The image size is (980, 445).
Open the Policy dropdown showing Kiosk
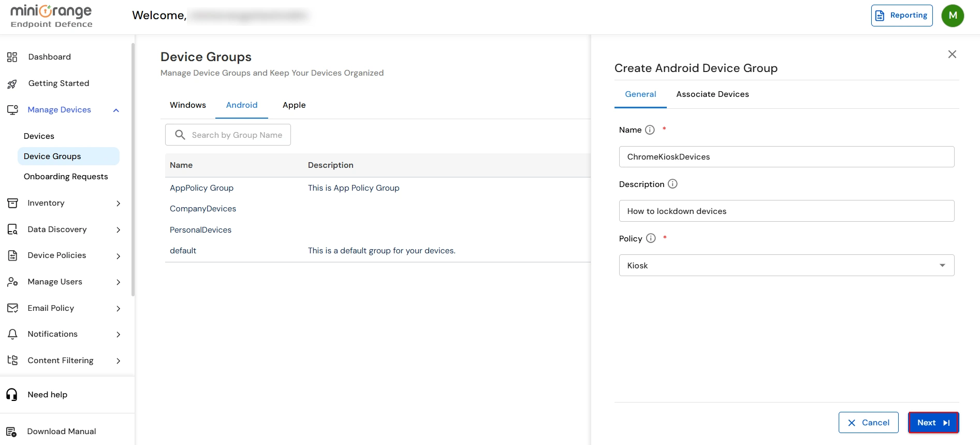[786, 265]
